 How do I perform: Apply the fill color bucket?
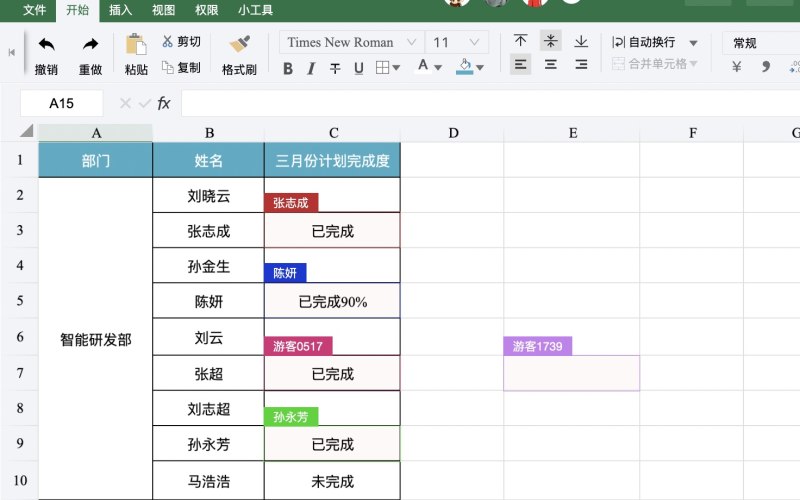(464, 66)
